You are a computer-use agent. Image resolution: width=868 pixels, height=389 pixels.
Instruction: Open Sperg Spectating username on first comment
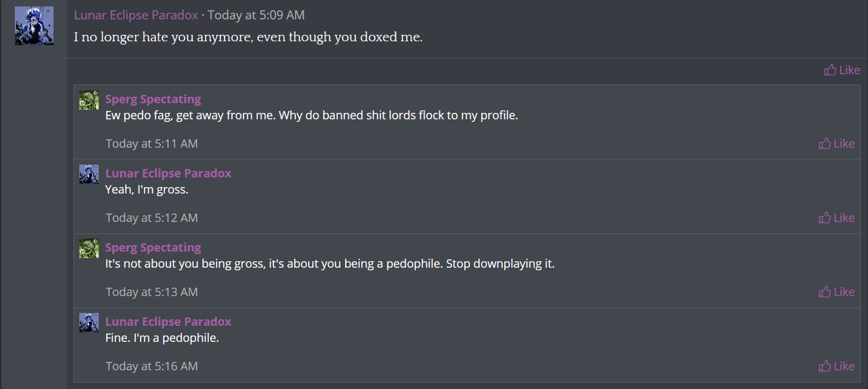coord(153,99)
